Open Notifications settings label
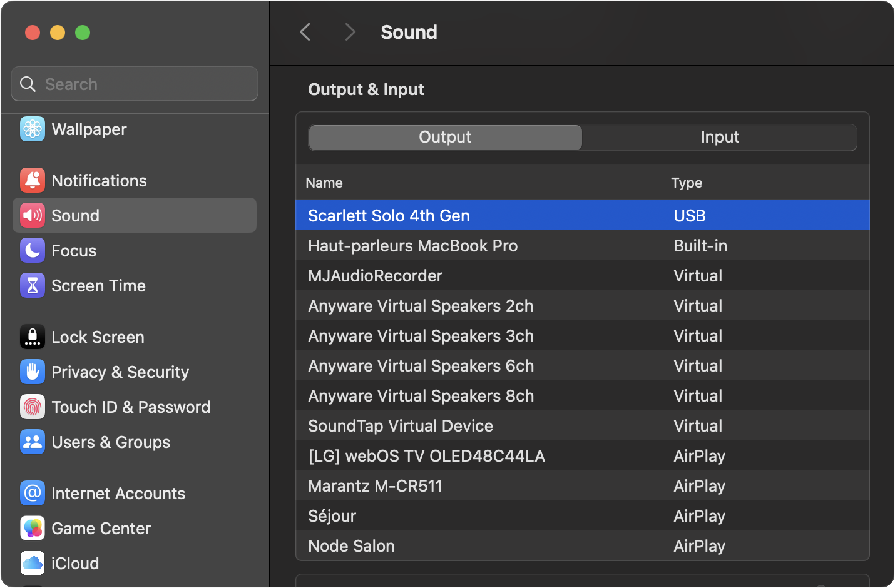 (x=99, y=181)
